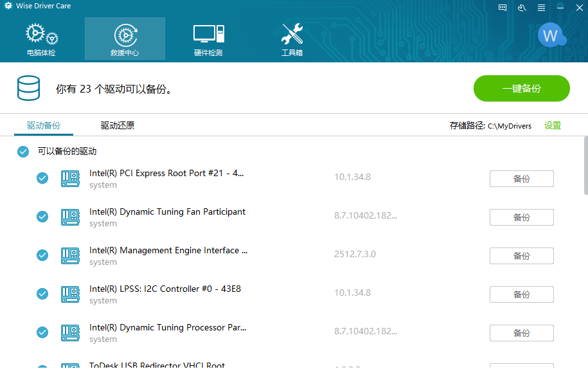
Task: Click 备份 for Intel Dynamic Tuning Processor driver
Action: click(x=521, y=333)
